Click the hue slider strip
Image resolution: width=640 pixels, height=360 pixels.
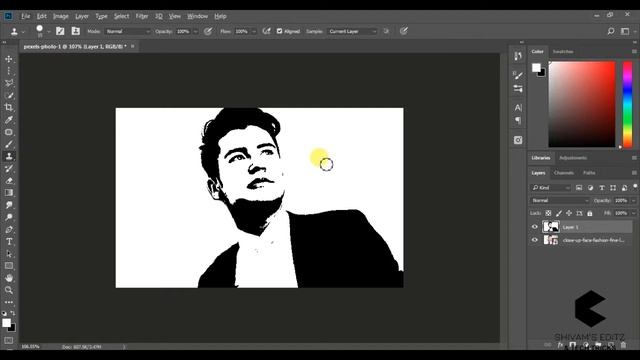pyautogui.click(x=627, y=104)
